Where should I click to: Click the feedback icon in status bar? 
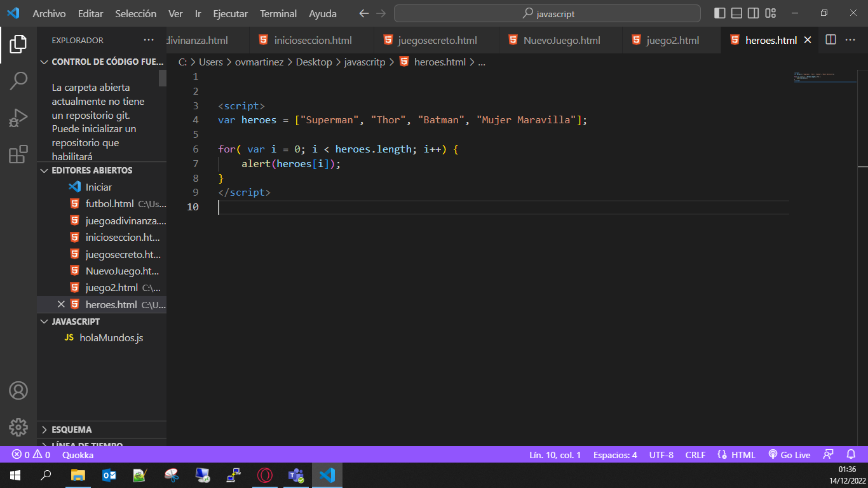tap(828, 455)
